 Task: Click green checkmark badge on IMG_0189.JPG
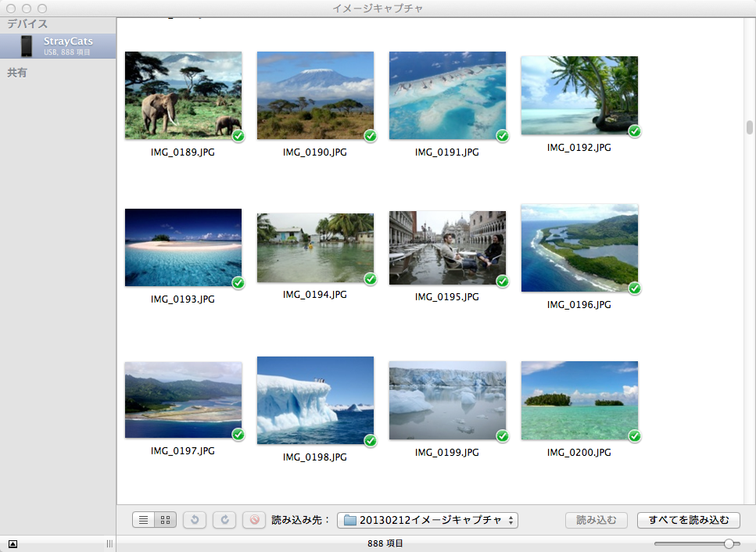pos(238,136)
